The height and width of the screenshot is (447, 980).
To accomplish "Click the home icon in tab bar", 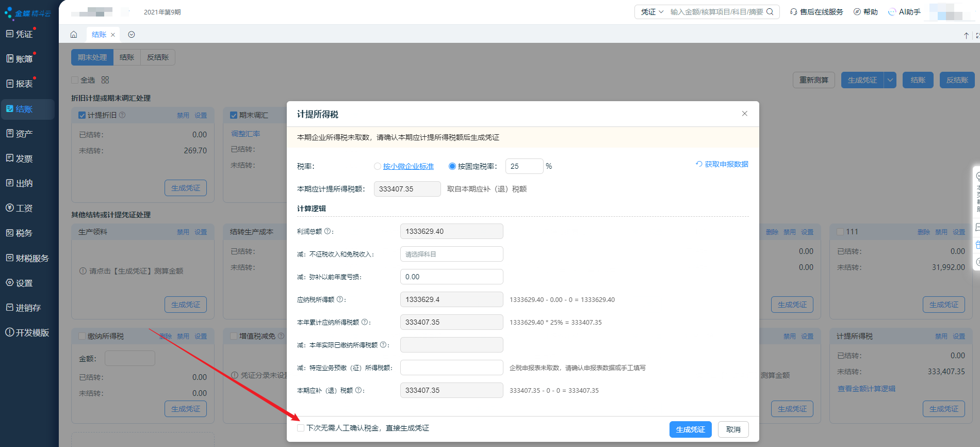I will click(x=74, y=35).
